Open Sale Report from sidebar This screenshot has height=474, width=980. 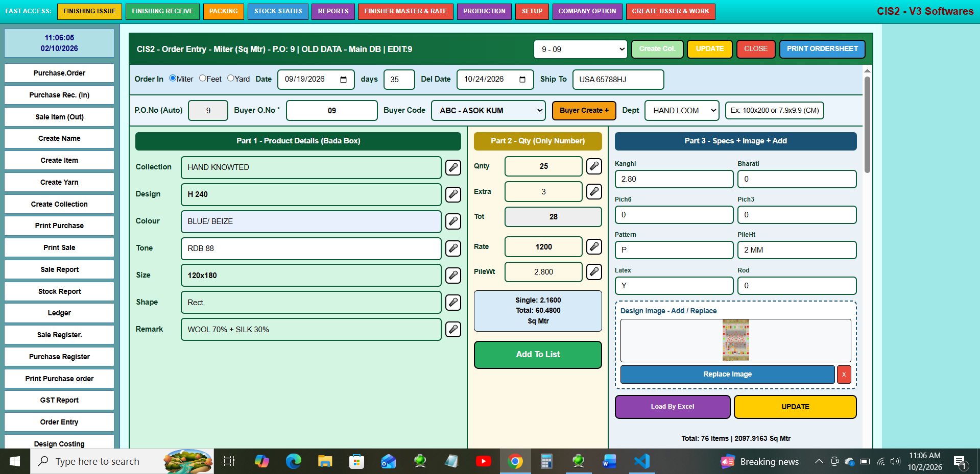(59, 269)
